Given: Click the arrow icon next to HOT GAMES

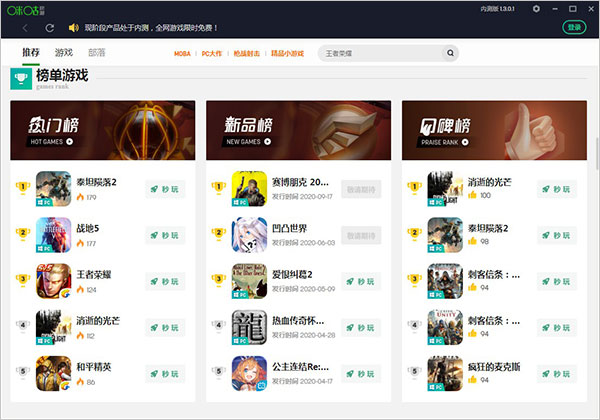Looking at the screenshot, I should [x=70, y=142].
